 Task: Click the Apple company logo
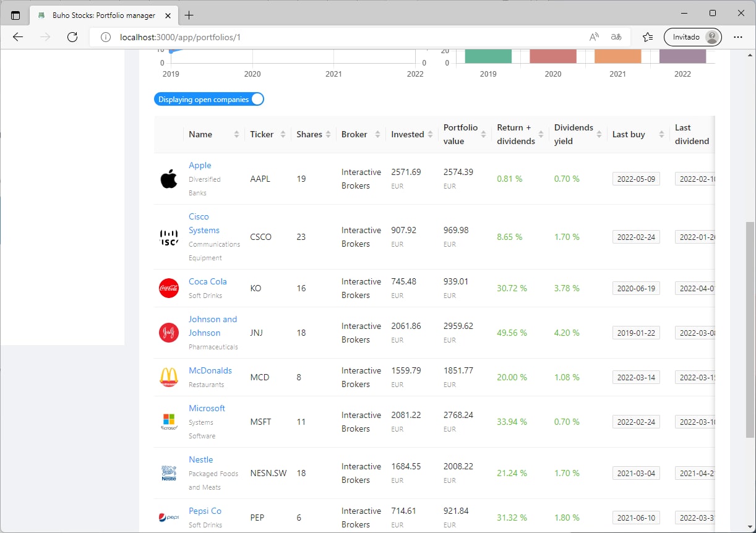coord(169,179)
